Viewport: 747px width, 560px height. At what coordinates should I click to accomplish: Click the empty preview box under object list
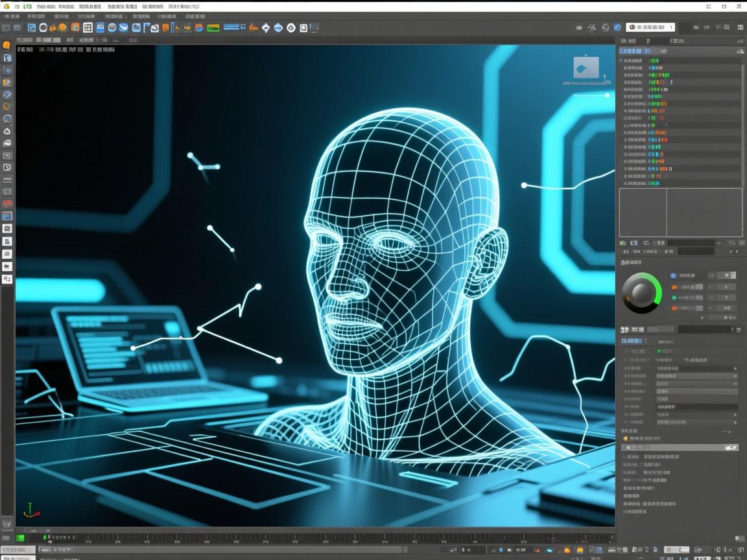point(680,213)
